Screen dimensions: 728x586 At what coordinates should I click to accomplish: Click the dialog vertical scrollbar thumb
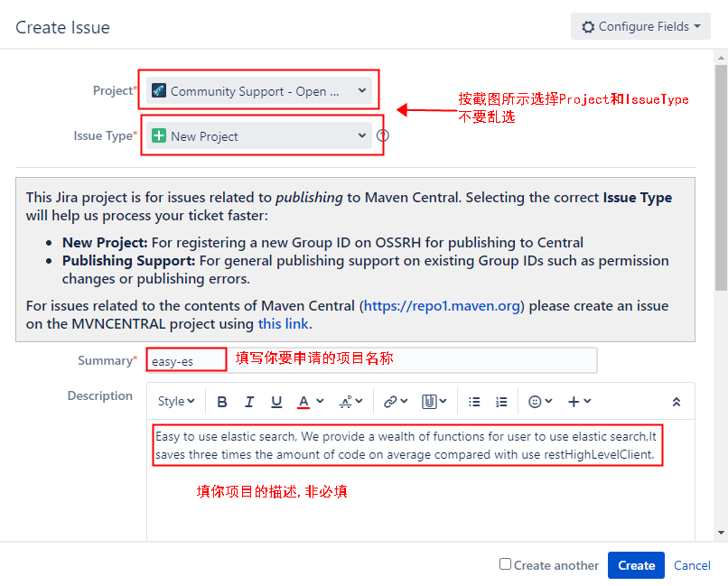coord(721,178)
